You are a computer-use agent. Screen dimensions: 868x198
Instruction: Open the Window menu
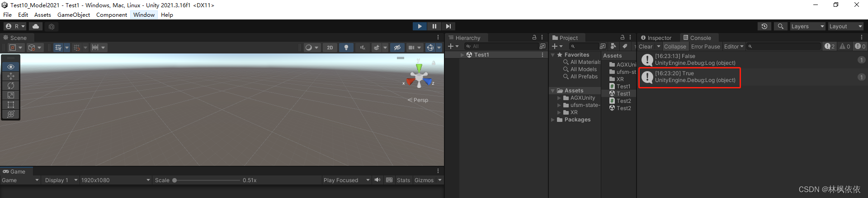pos(144,14)
